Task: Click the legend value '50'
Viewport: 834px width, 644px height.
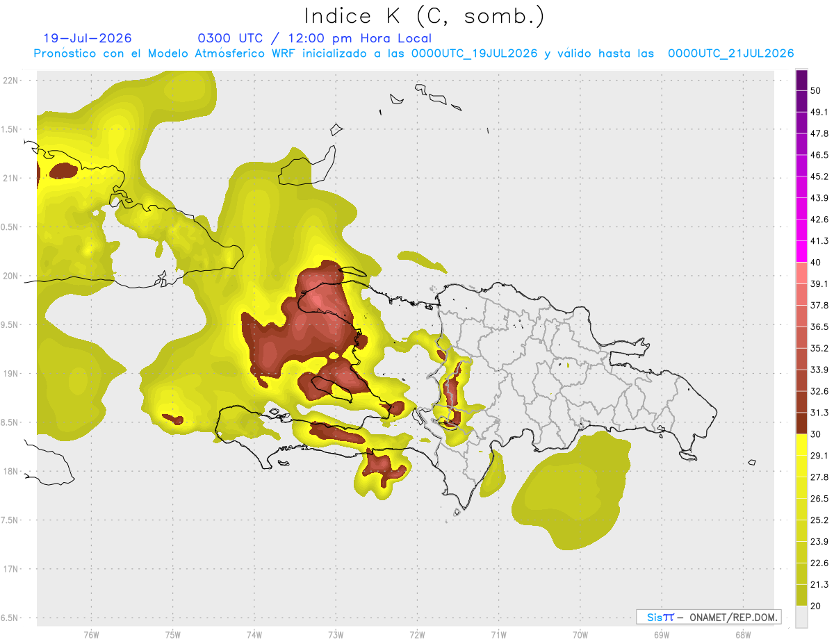Action: click(x=816, y=91)
